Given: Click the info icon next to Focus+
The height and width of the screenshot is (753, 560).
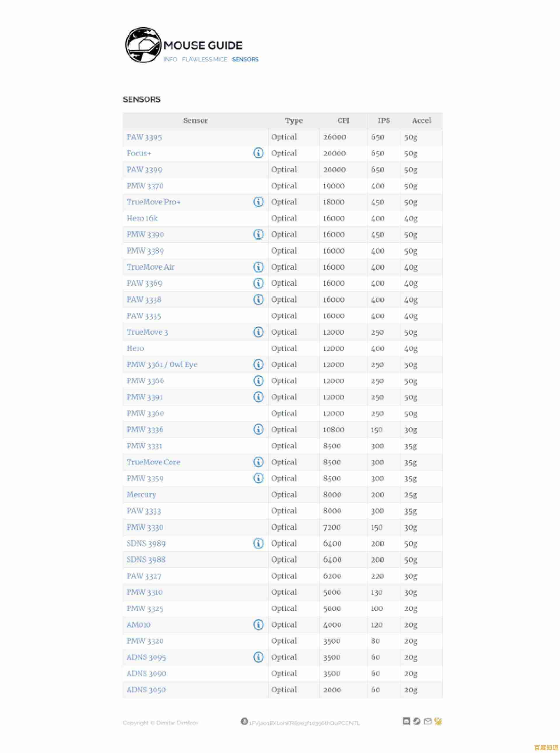Looking at the screenshot, I should coord(258,153).
